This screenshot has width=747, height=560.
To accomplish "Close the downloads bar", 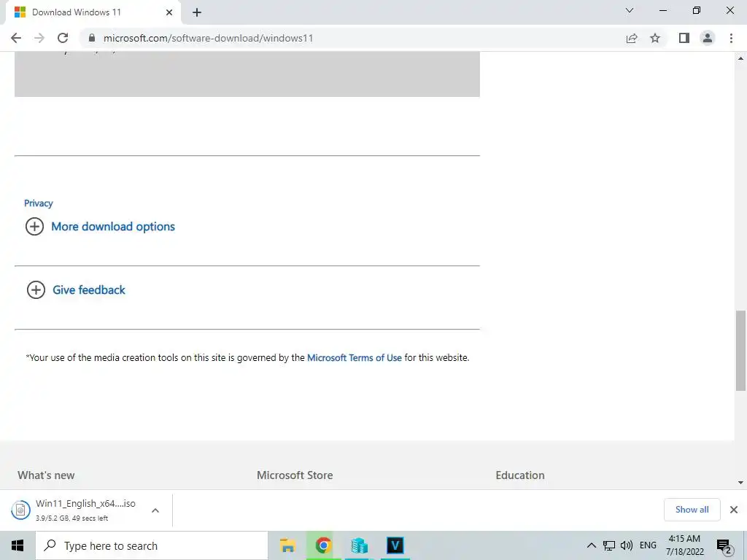I will coord(734,510).
